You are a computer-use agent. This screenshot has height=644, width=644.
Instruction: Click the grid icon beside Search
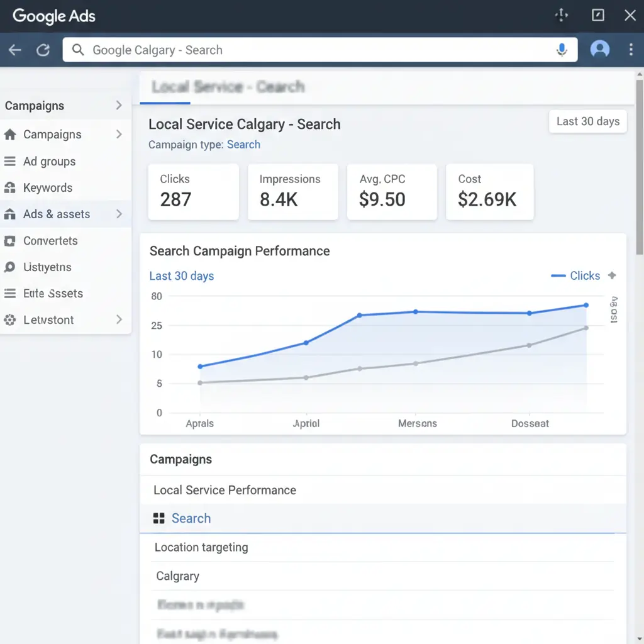point(159,518)
